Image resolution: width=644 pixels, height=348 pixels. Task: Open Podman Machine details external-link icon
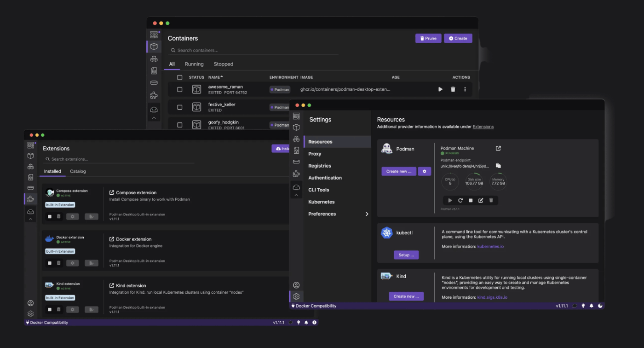click(x=498, y=148)
